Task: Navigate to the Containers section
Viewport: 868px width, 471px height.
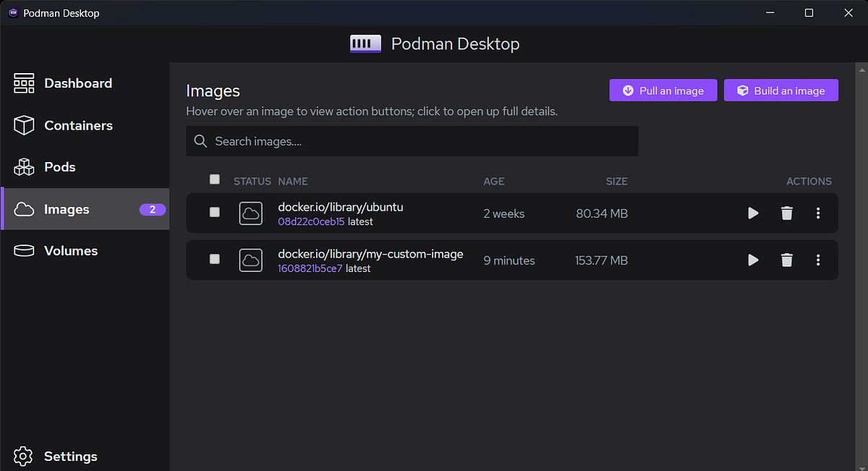Action: [x=78, y=125]
